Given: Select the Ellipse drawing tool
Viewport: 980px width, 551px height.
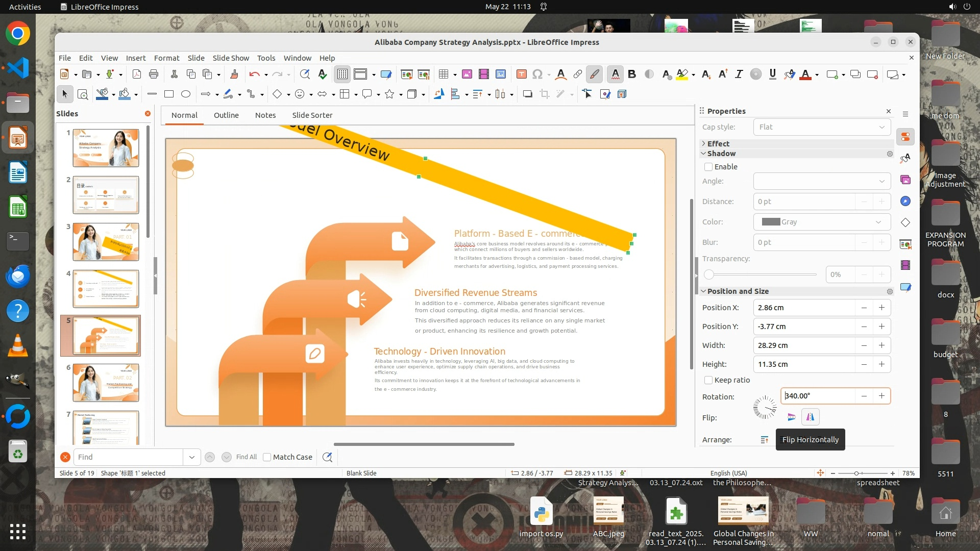Looking at the screenshot, I should point(186,94).
